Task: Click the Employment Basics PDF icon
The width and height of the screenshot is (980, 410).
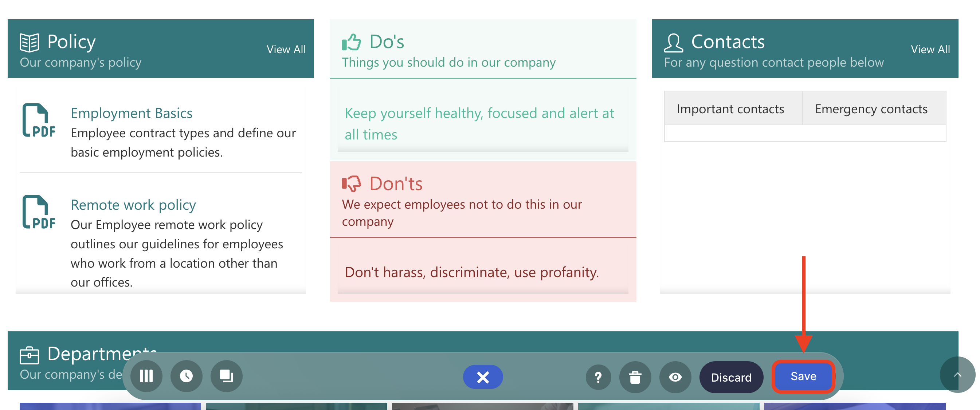Action: coord(38,120)
